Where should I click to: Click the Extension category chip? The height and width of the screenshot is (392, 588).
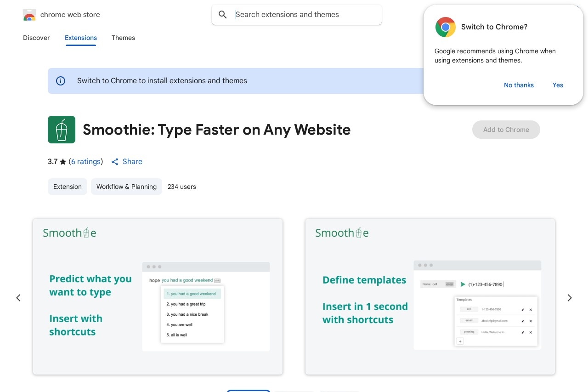pyautogui.click(x=68, y=187)
